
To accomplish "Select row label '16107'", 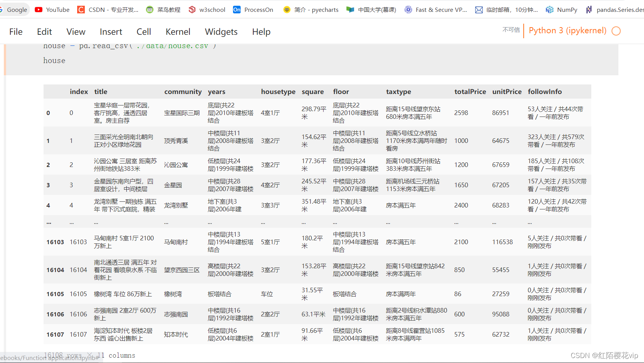I will 55,334.
